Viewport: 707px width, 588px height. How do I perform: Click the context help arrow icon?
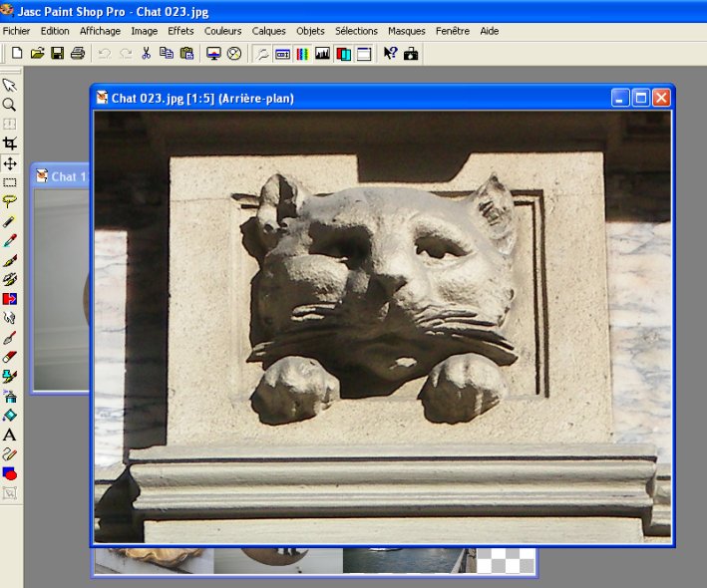[391, 54]
